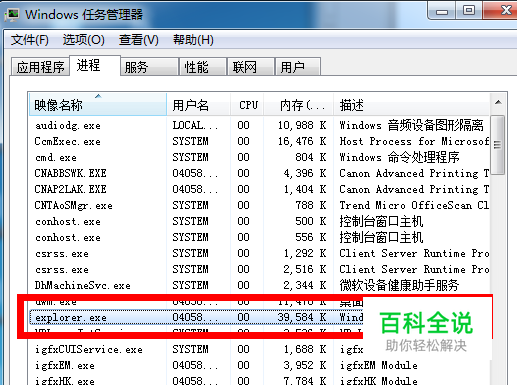The height and width of the screenshot is (385, 517).
Task: Click the 3,952 K memory value
Action: click(305, 365)
